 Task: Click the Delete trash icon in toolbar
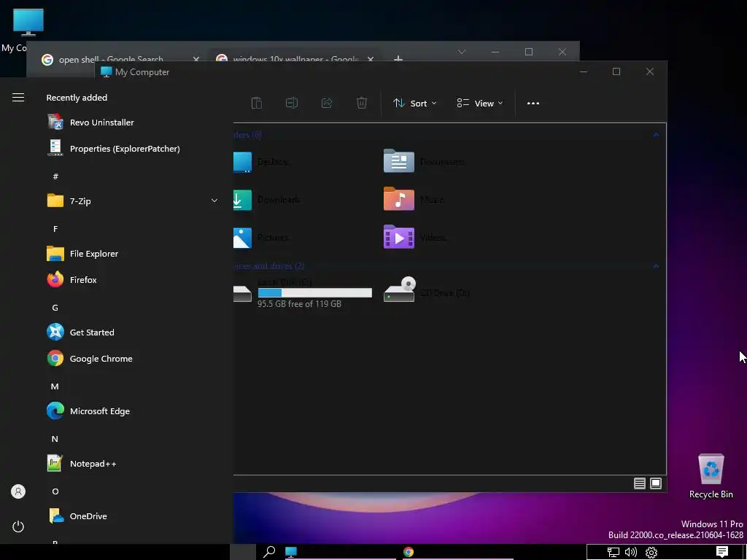362,103
